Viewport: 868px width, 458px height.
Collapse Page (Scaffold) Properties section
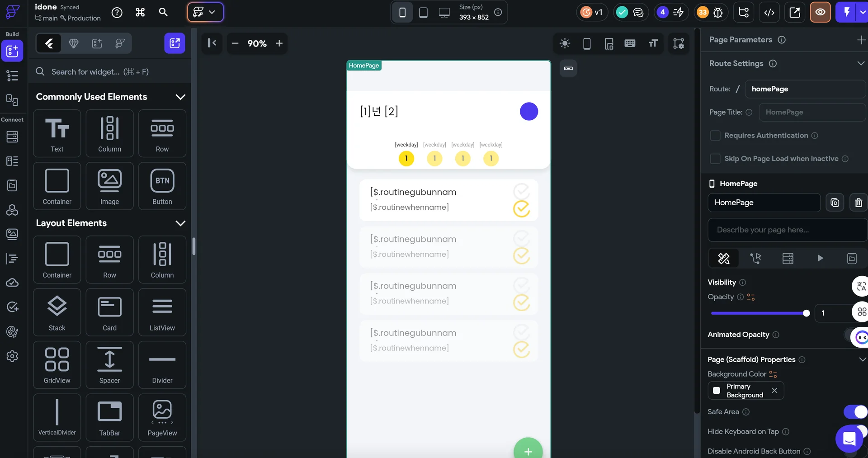[x=862, y=359]
